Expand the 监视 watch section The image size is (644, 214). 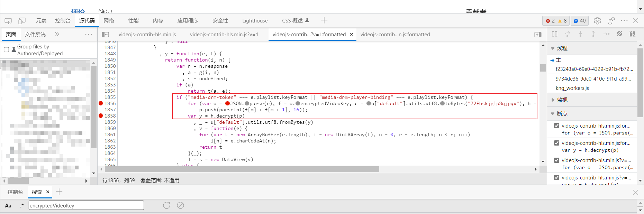click(x=553, y=100)
